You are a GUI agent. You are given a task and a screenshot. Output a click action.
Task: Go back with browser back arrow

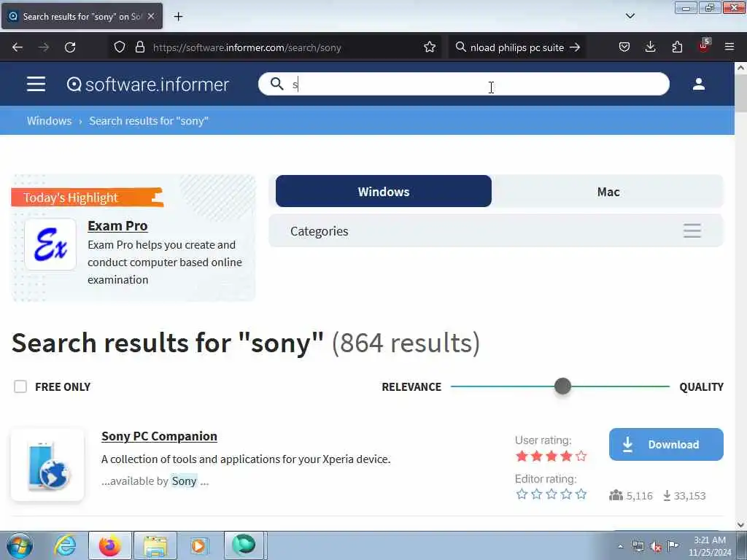point(18,47)
